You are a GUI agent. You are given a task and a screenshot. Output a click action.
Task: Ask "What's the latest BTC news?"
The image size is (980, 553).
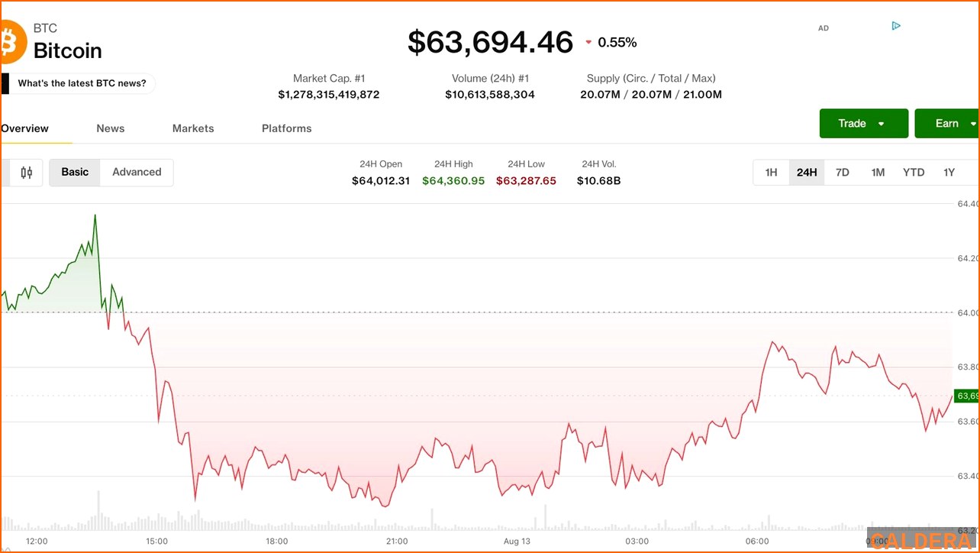point(82,83)
